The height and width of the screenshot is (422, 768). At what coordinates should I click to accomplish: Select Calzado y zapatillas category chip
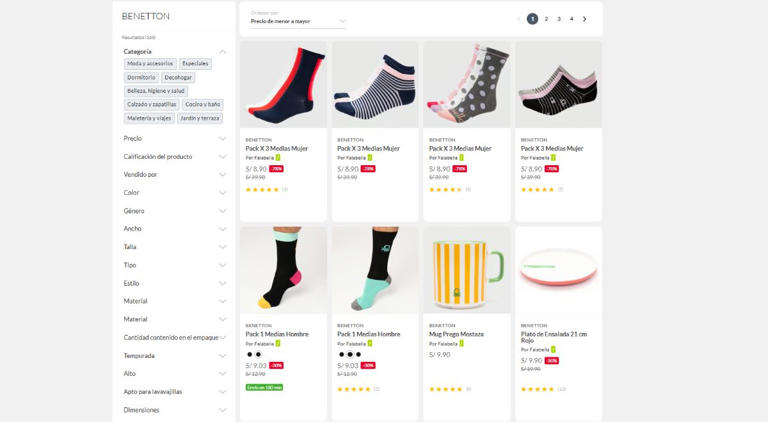[x=152, y=104]
